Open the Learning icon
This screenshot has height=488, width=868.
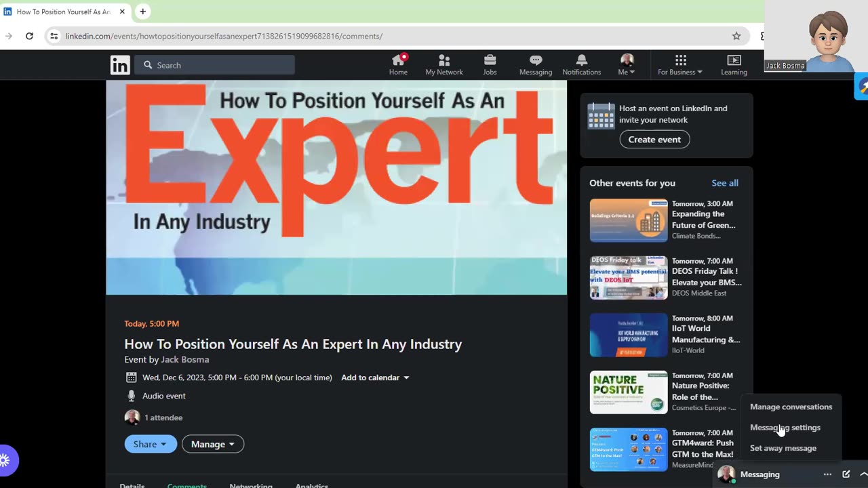734,65
